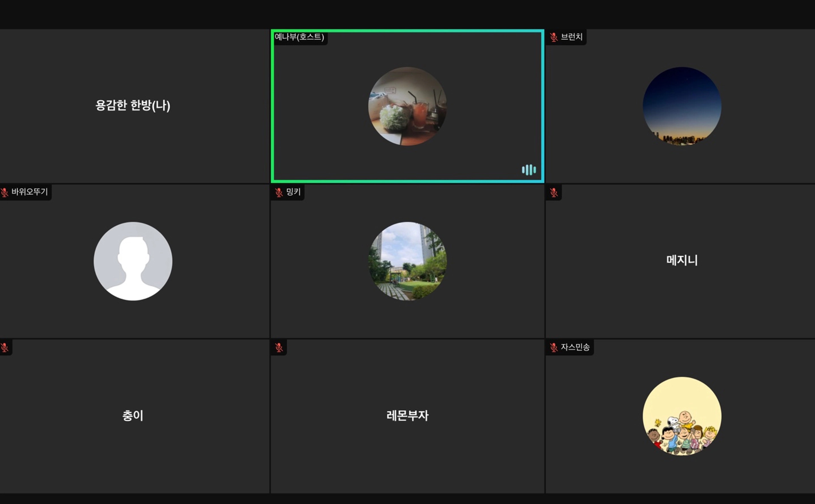Image resolution: width=815 pixels, height=504 pixels.
Task: Select the host's cafe drink profile picture
Action: (x=407, y=106)
